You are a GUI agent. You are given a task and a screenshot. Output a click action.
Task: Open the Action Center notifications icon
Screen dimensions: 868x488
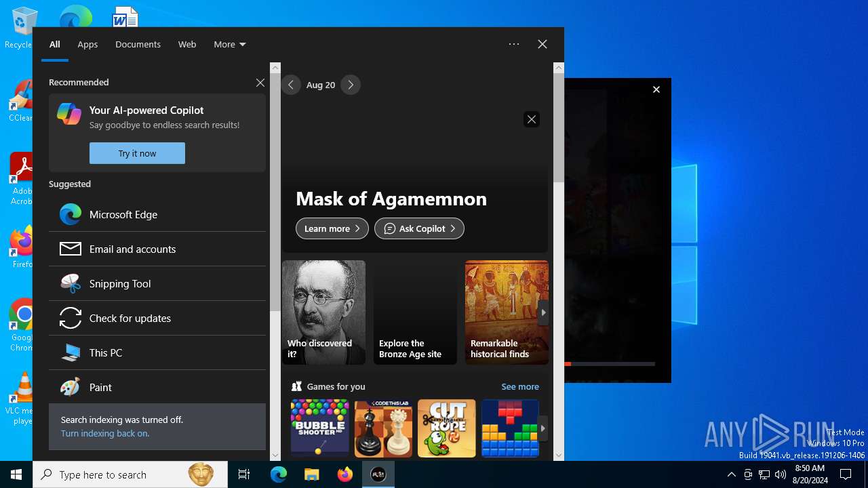click(846, 474)
